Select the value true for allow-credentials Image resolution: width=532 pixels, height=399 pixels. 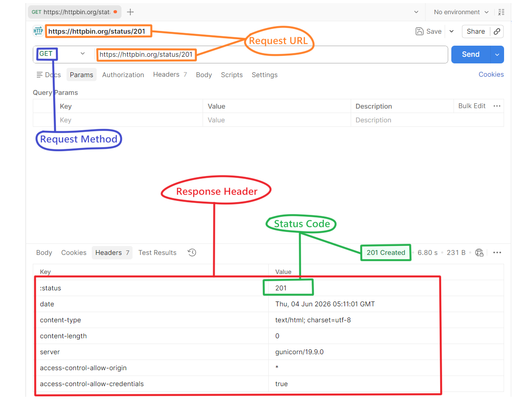(x=282, y=384)
